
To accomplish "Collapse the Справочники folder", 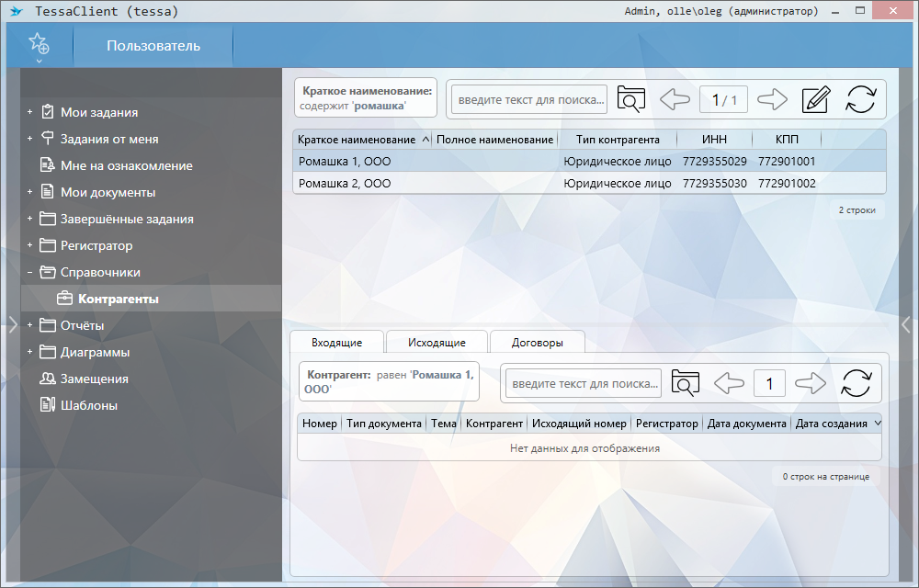I will tap(29, 273).
